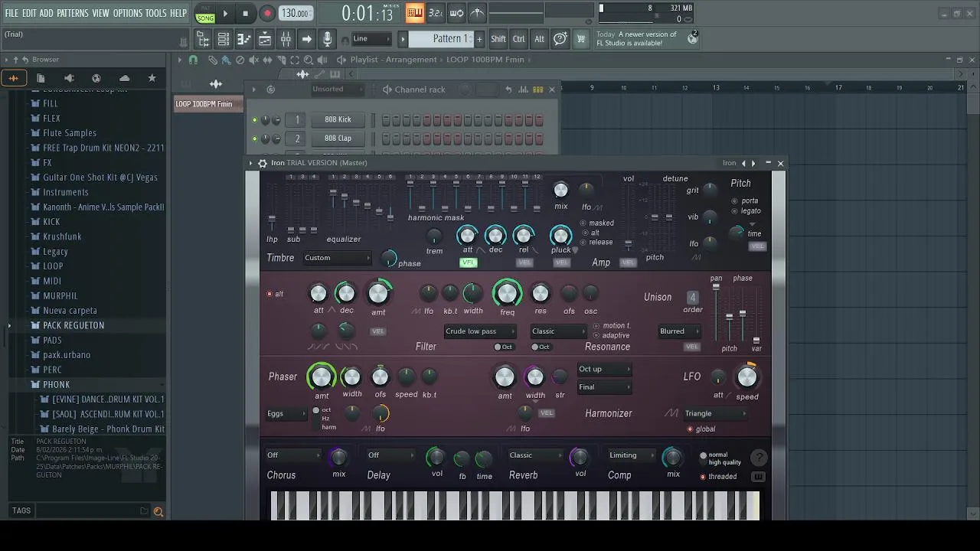Viewport: 980px width, 551px height.
Task: Click the Iron help question mark button
Action: (x=759, y=458)
